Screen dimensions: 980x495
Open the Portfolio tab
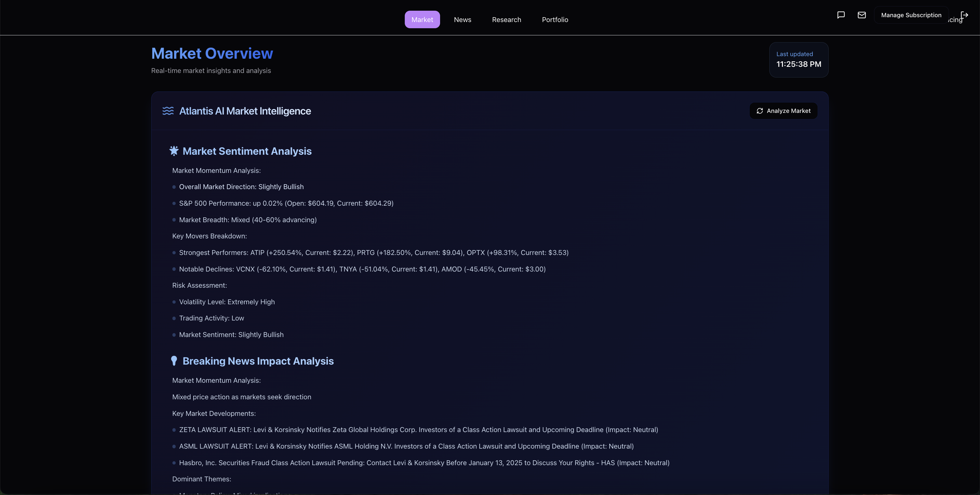555,19
